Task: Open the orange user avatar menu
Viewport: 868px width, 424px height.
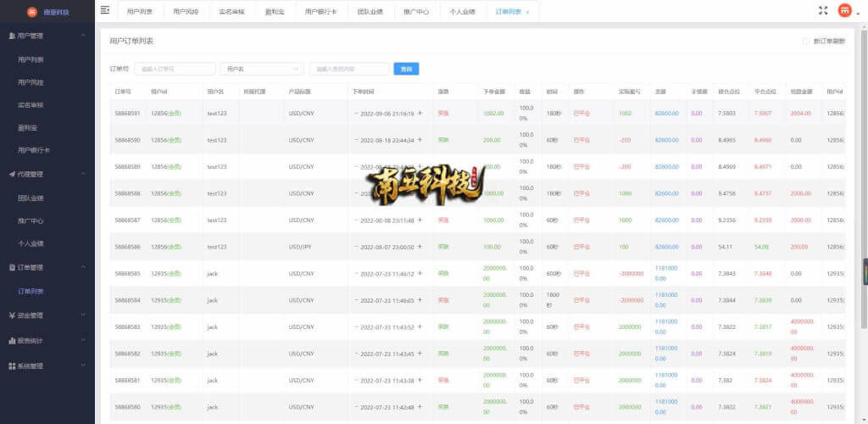Action: 844,10
